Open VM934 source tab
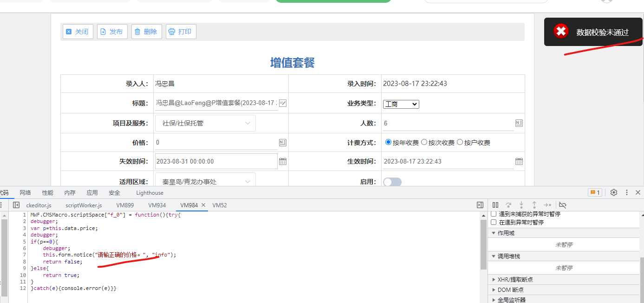The width and height of the screenshot is (644, 303). (x=157, y=205)
